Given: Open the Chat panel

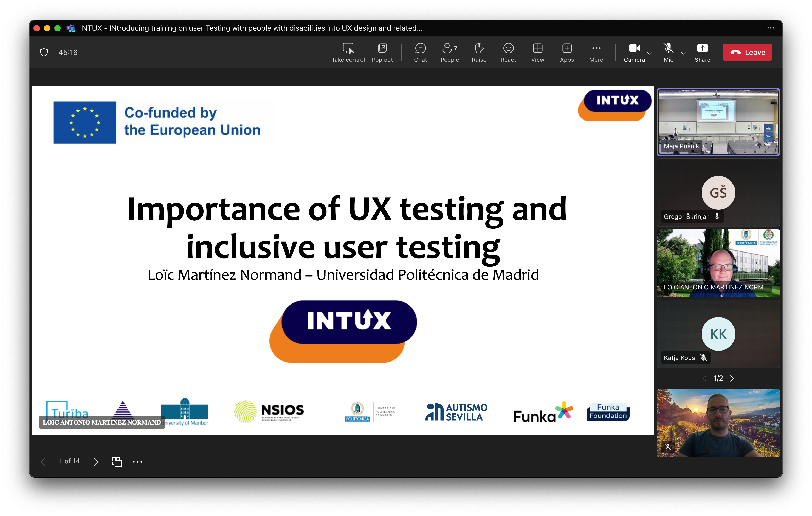Looking at the screenshot, I should click(x=420, y=52).
